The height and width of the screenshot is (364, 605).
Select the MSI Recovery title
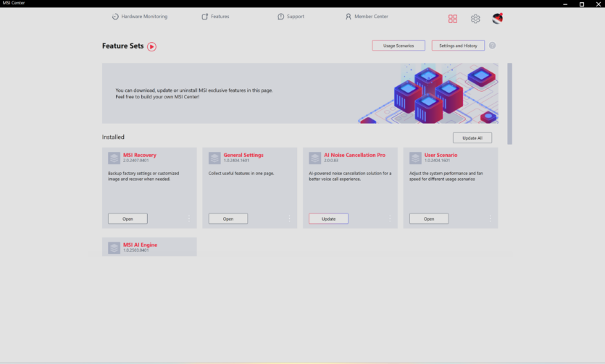click(140, 155)
